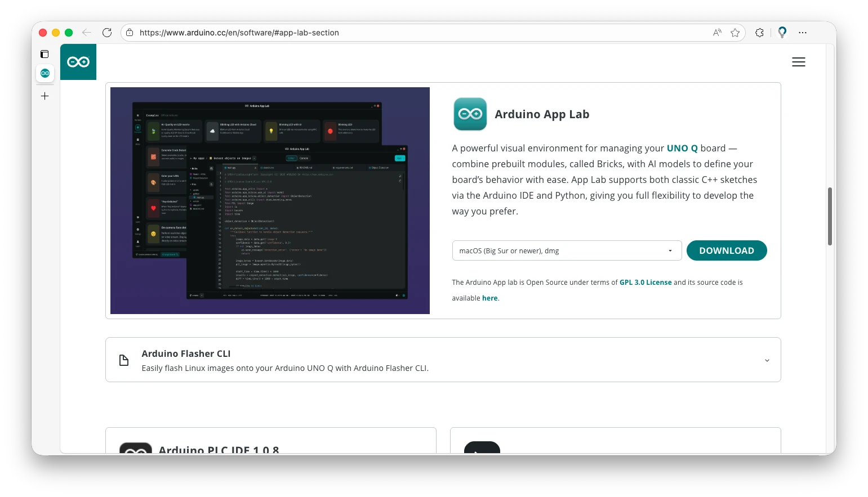This screenshot has width=868, height=497.
Task: Click the location pin icon in the toolbar
Action: click(782, 32)
